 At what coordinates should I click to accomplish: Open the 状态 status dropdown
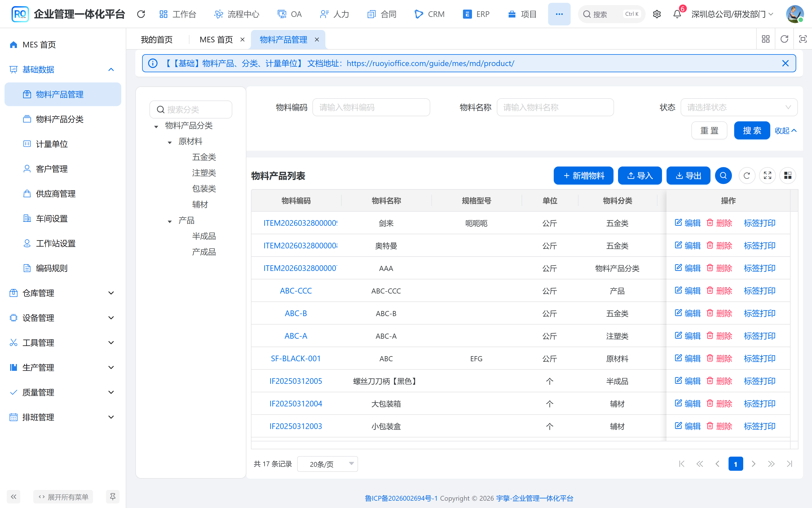pyautogui.click(x=739, y=108)
